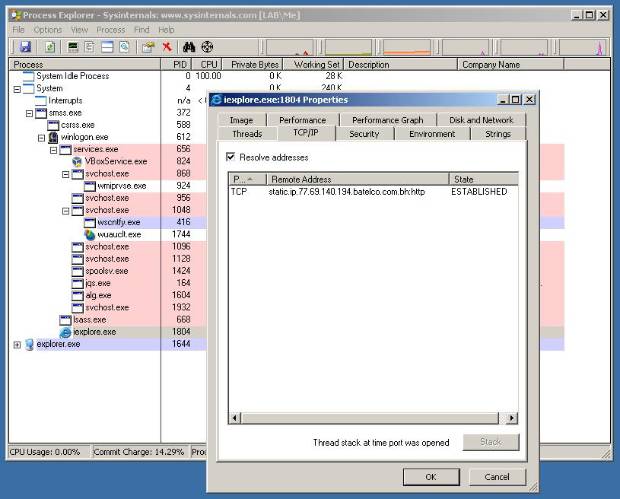The height and width of the screenshot is (499, 620).
Task: Sort connections by the Remote Address column
Action: pos(357,179)
